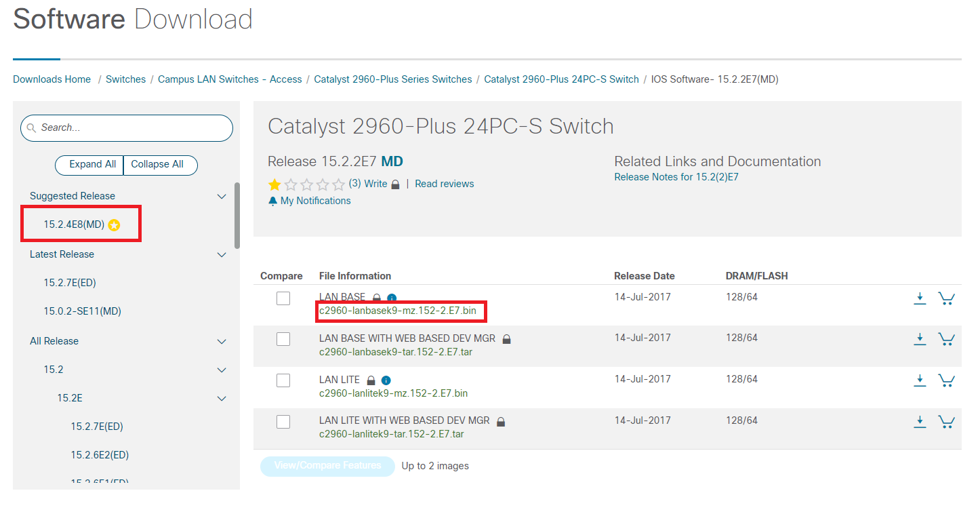Open Release Notes for 15.2(2)E7
The width and height of the screenshot is (980, 512).
(x=676, y=177)
